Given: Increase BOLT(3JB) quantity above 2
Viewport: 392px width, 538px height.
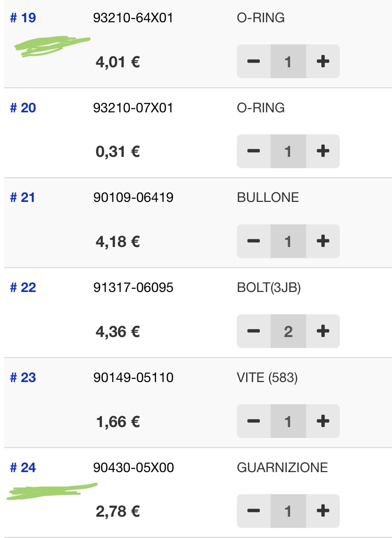Looking at the screenshot, I should click(323, 331).
